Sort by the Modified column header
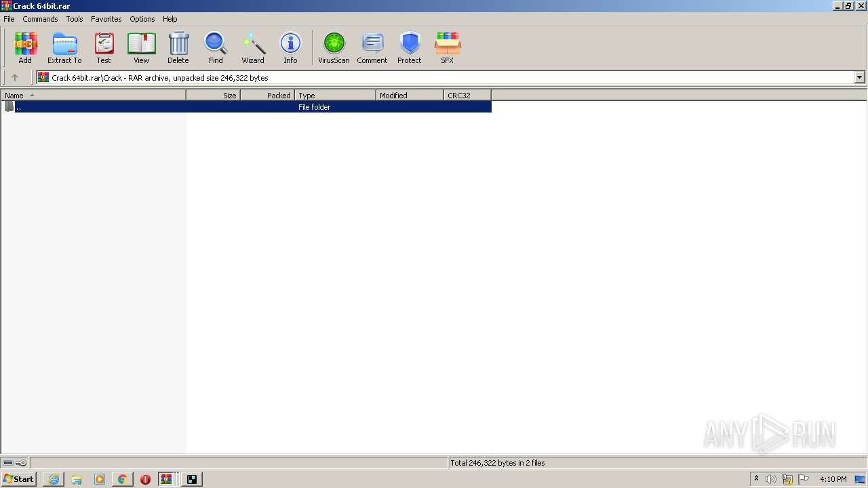 coord(410,96)
